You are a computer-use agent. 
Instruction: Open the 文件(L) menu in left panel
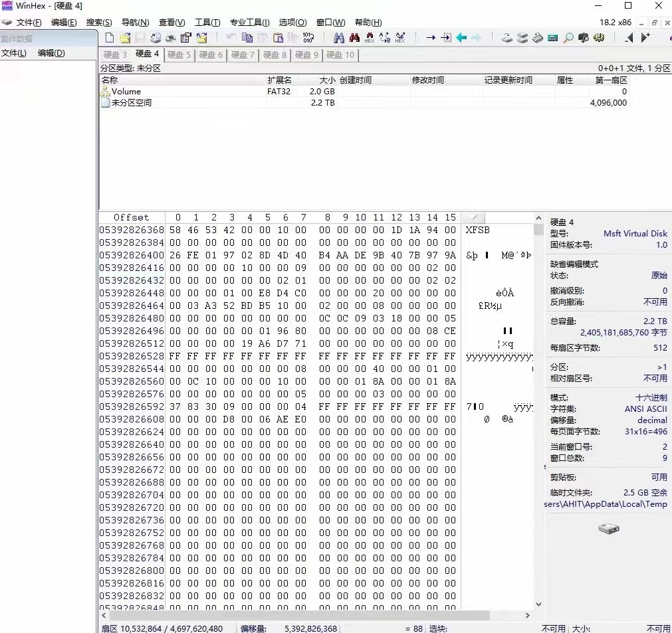click(14, 53)
